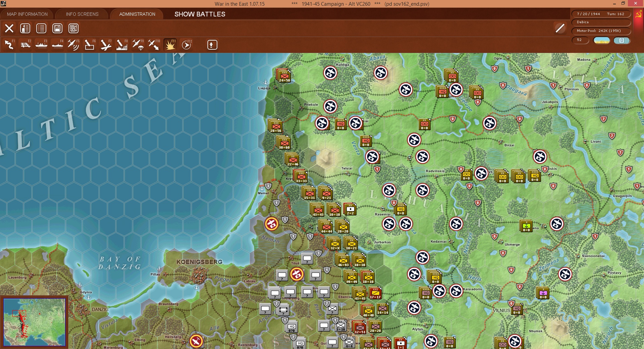Select the unit stack labeled 24=50

[x=284, y=76]
